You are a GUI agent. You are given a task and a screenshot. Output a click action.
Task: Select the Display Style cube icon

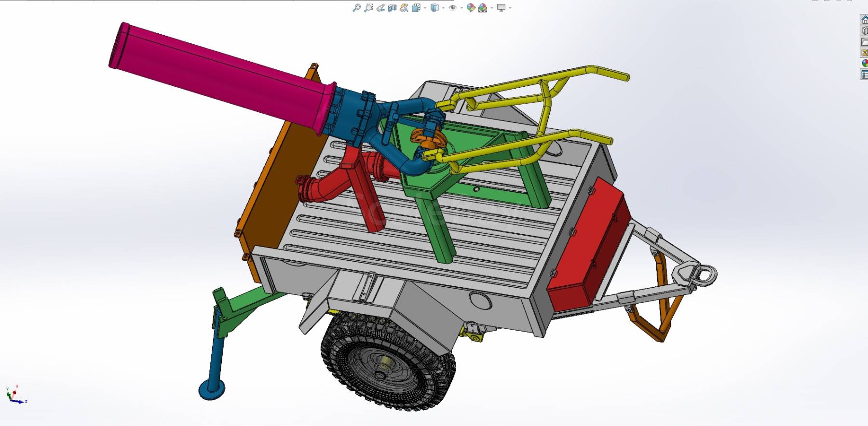(434, 8)
